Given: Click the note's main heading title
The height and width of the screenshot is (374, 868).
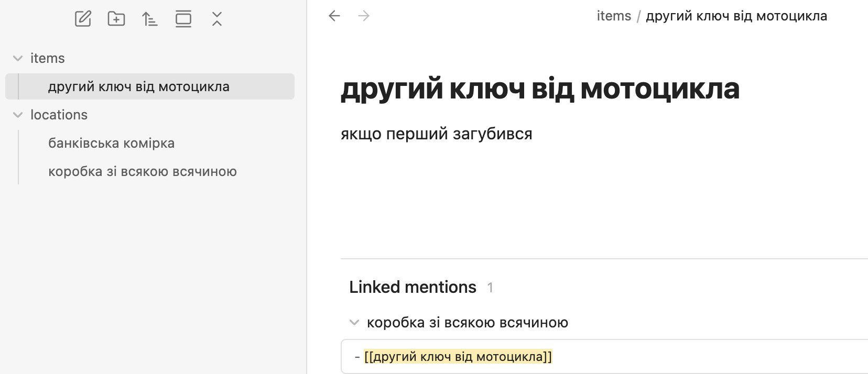Looking at the screenshot, I should coord(540,89).
